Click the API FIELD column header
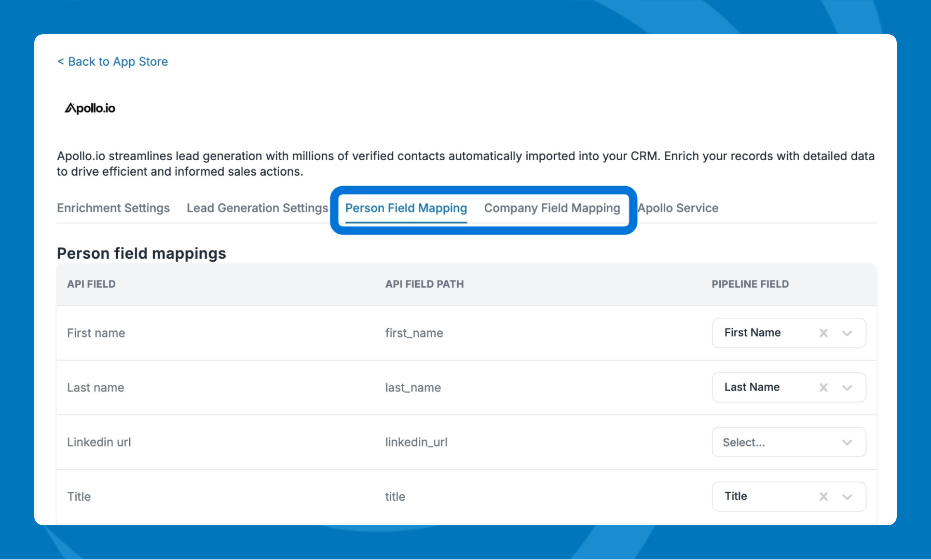The height and width of the screenshot is (560, 931). 91,284
